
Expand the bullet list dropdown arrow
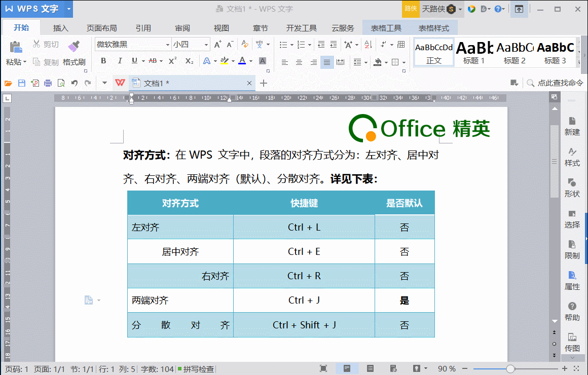[292, 45]
